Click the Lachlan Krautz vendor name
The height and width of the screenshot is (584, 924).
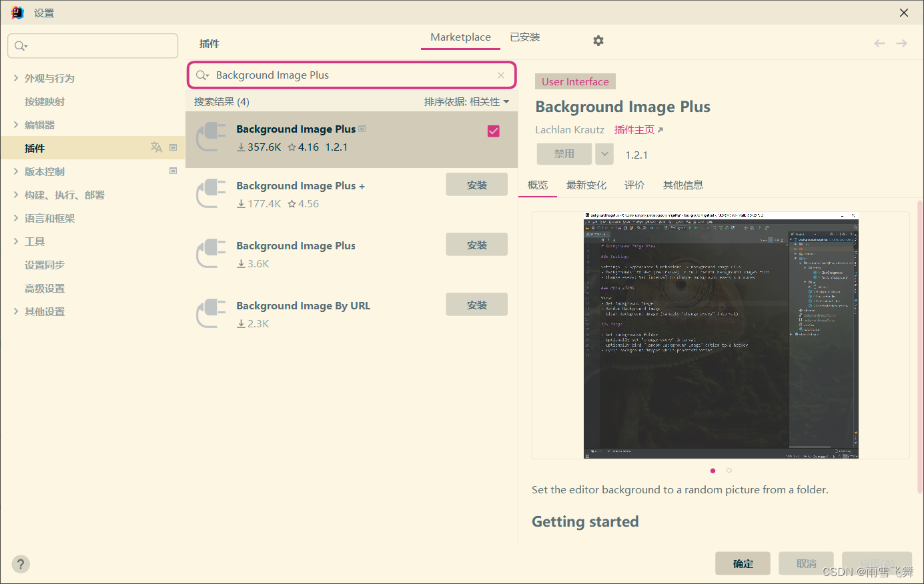[x=570, y=130]
